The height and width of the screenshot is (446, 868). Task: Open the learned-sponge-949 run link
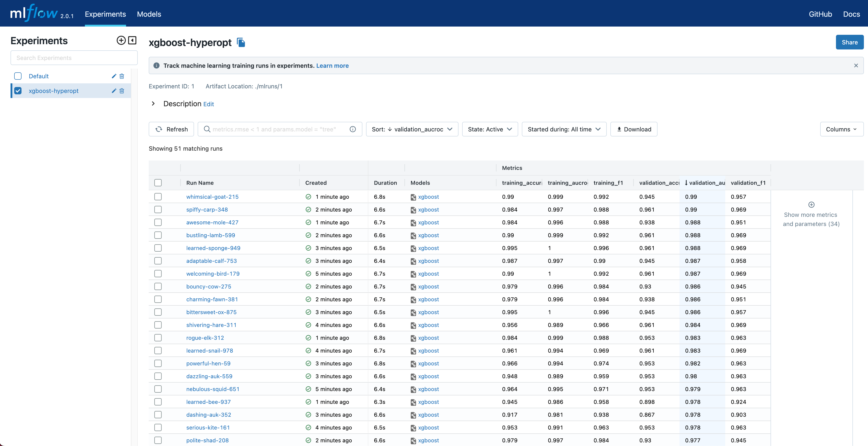coord(213,248)
